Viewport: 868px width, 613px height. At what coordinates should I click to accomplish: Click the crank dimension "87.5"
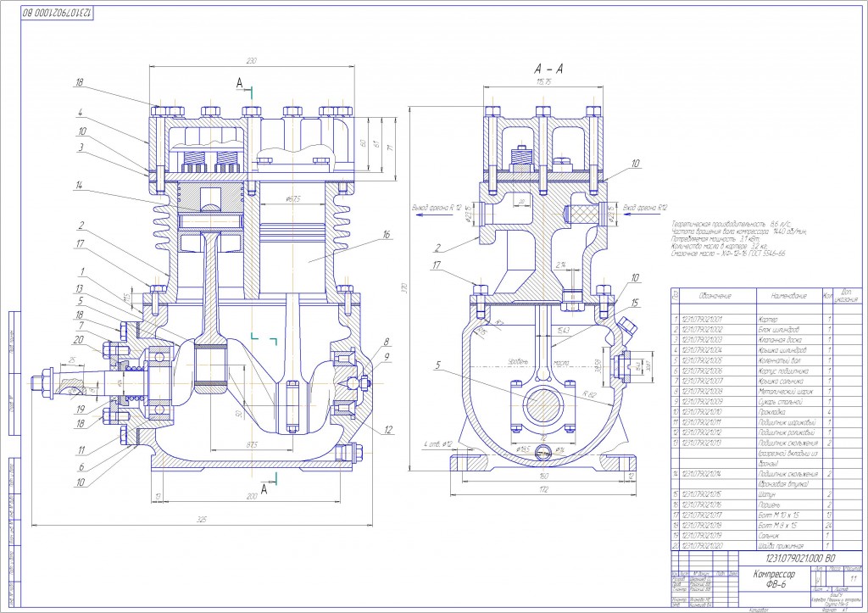click(x=251, y=444)
